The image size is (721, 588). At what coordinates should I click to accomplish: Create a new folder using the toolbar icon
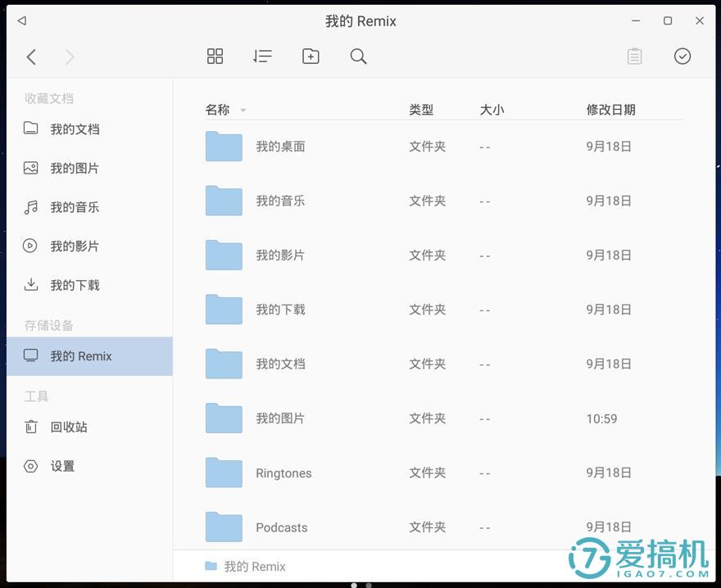click(311, 57)
